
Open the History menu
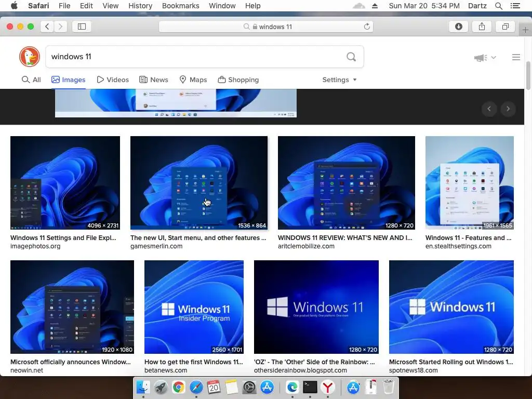point(140,6)
